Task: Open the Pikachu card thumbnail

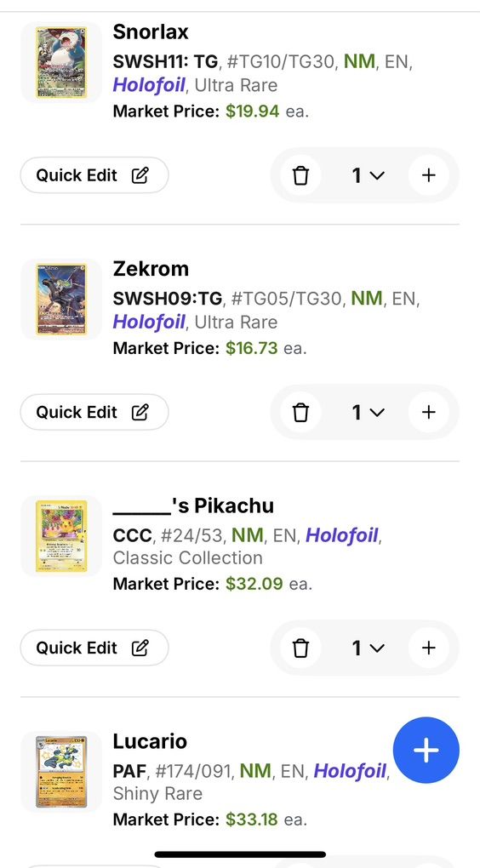Action: click(61, 535)
